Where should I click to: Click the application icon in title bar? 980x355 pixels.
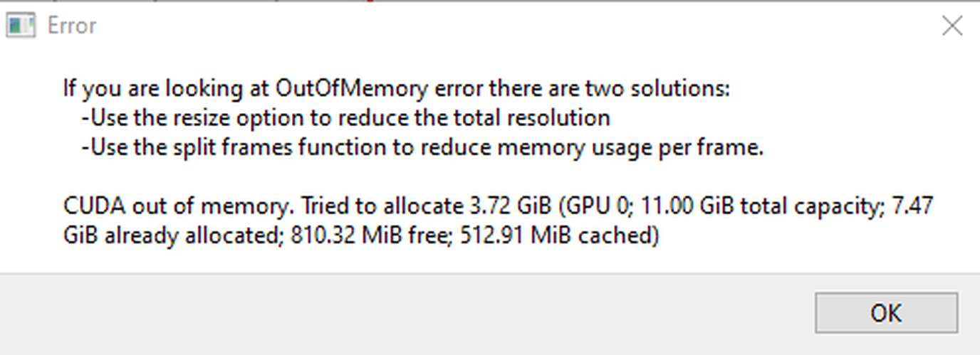click(20, 26)
